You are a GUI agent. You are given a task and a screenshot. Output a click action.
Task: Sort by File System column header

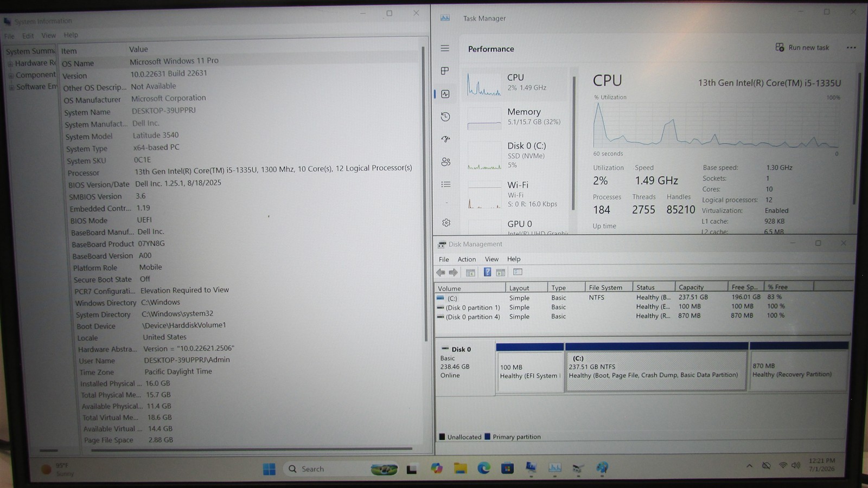coord(609,287)
